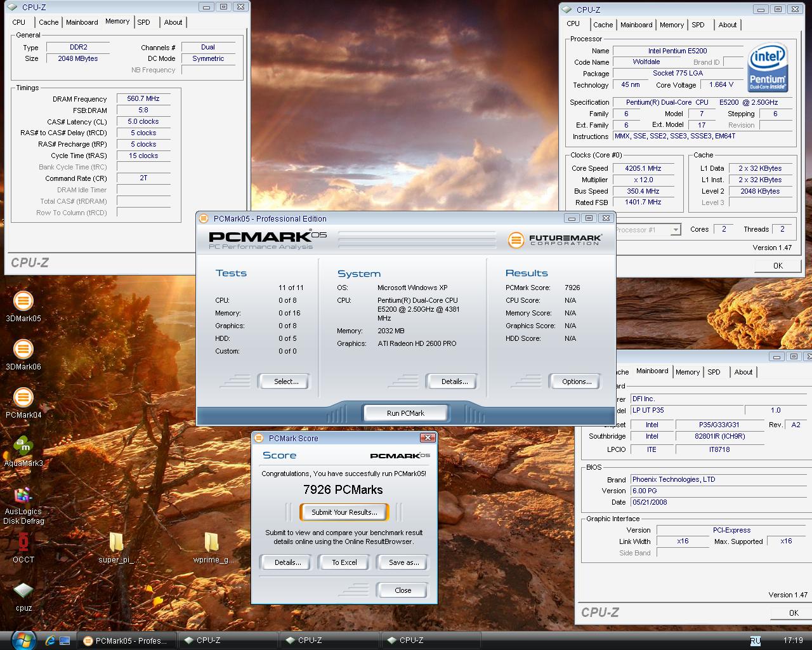Click the Run PCMark button

pyautogui.click(x=405, y=413)
